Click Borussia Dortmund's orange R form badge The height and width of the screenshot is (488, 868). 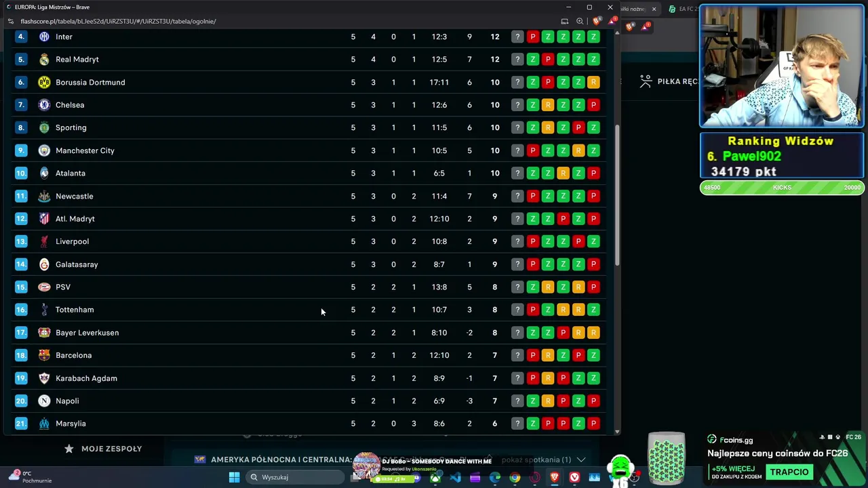click(x=593, y=82)
